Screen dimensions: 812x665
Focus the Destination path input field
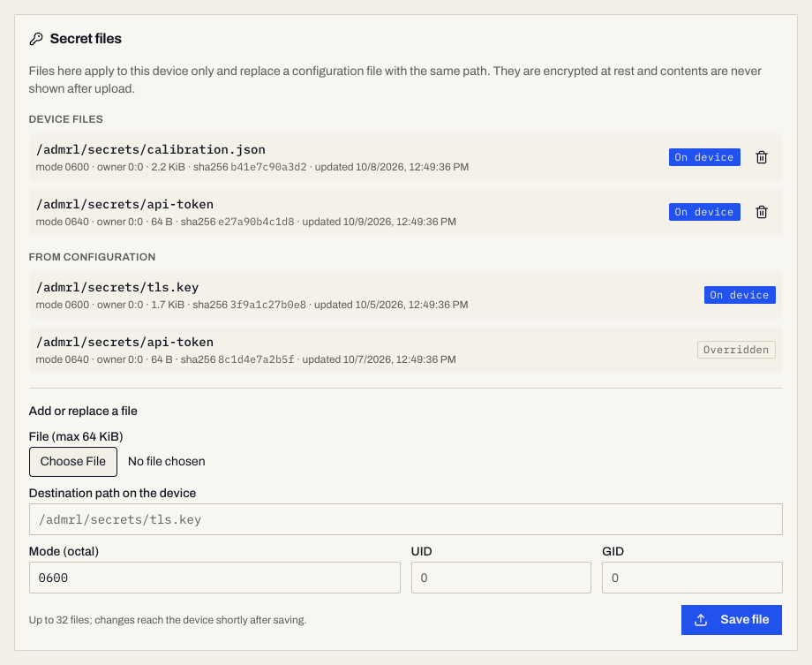click(x=405, y=519)
